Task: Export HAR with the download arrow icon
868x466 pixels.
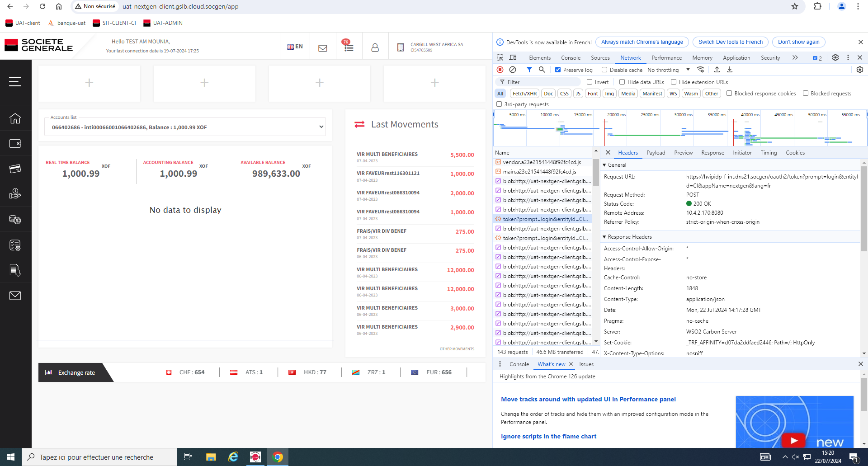Action: [730, 70]
